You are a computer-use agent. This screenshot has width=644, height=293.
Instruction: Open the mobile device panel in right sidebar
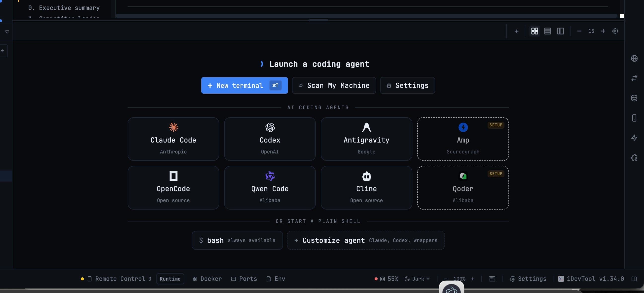[x=634, y=118]
